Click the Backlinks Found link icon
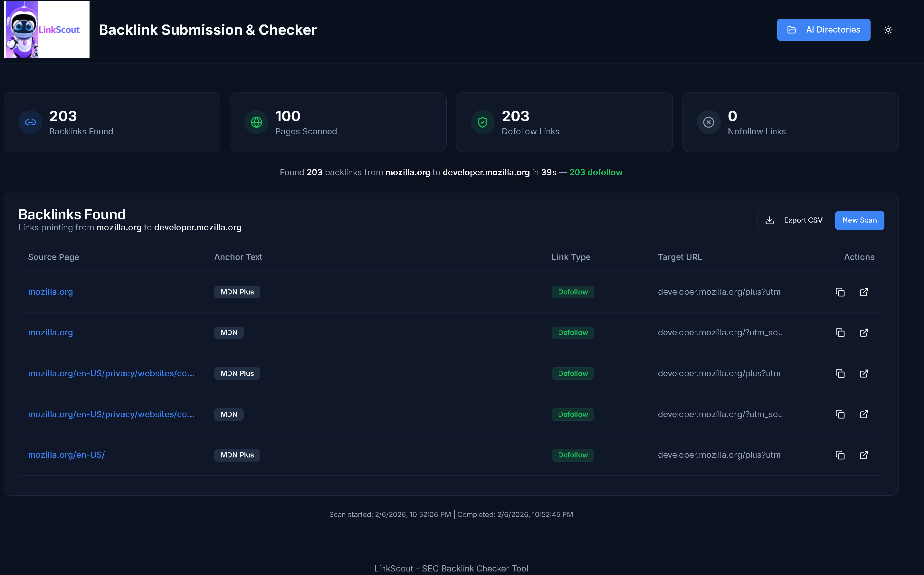 (30, 122)
